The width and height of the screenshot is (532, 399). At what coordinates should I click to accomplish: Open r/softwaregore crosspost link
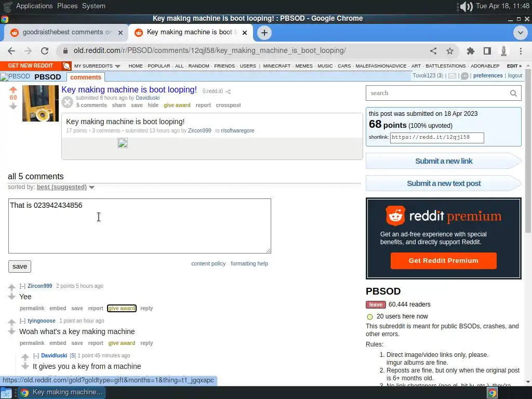pos(237,130)
